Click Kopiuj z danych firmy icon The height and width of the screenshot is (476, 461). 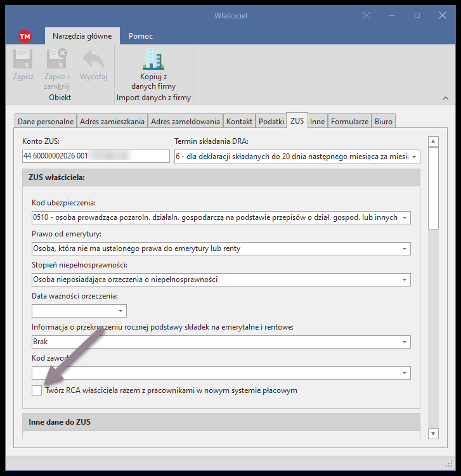pos(153,60)
